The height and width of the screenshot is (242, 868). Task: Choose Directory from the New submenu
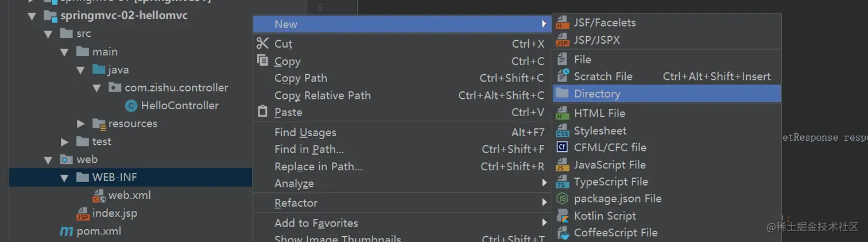(x=597, y=94)
